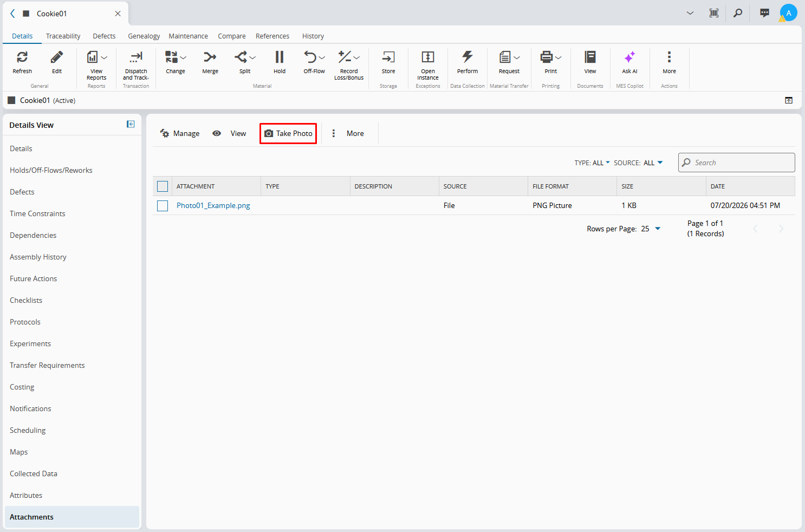Screen dimensions: 805x532
Task: Click Perform data collection icon
Action: pos(468,57)
